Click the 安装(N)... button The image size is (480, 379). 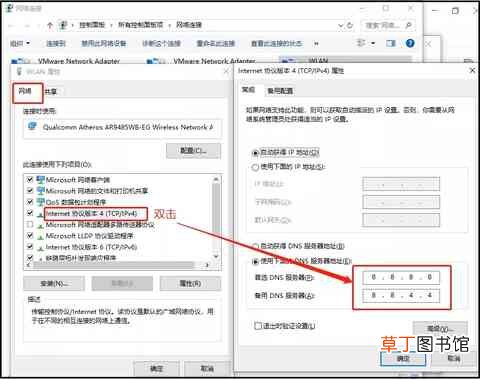tap(54, 284)
